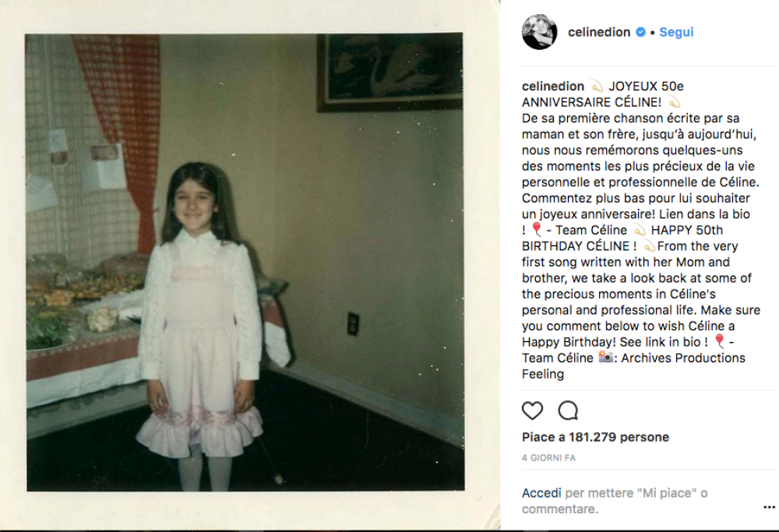Open comments via speech bubble icon
The height and width of the screenshot is (532, 779).
568,410
